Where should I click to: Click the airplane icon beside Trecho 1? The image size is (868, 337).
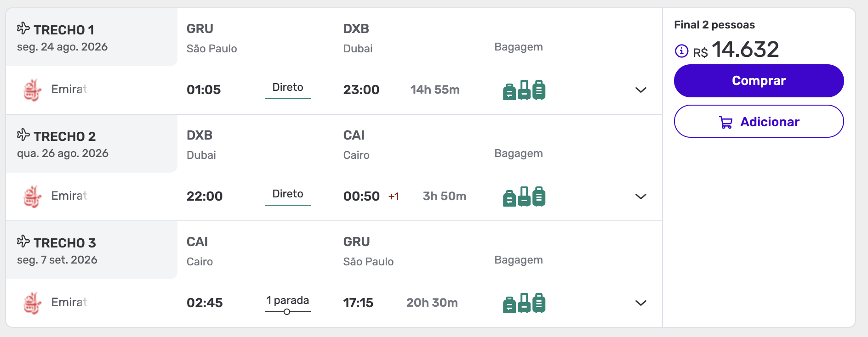click(23, 28)
